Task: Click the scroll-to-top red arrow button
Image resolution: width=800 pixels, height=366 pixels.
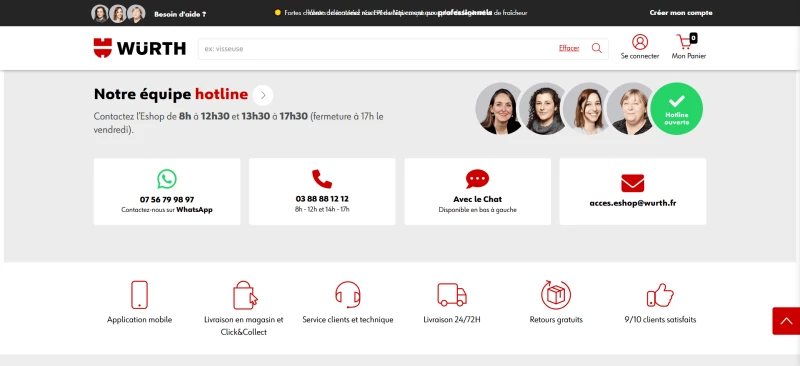Action: [x=786, y=321]
